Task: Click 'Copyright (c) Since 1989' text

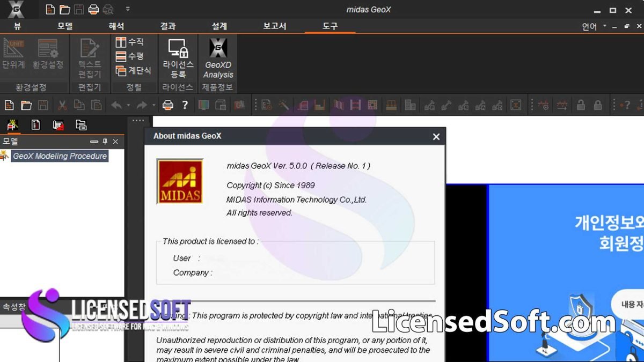Action: point(270,186)
